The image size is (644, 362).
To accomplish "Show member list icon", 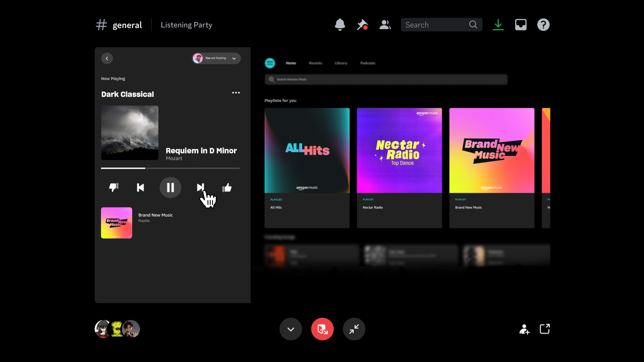I will (x=385, y=25).
